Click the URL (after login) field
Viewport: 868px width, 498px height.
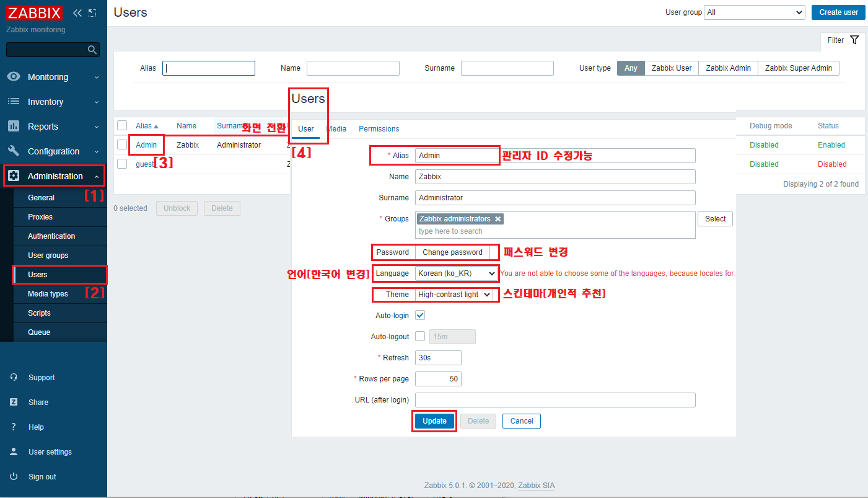(x=555, y=400)
